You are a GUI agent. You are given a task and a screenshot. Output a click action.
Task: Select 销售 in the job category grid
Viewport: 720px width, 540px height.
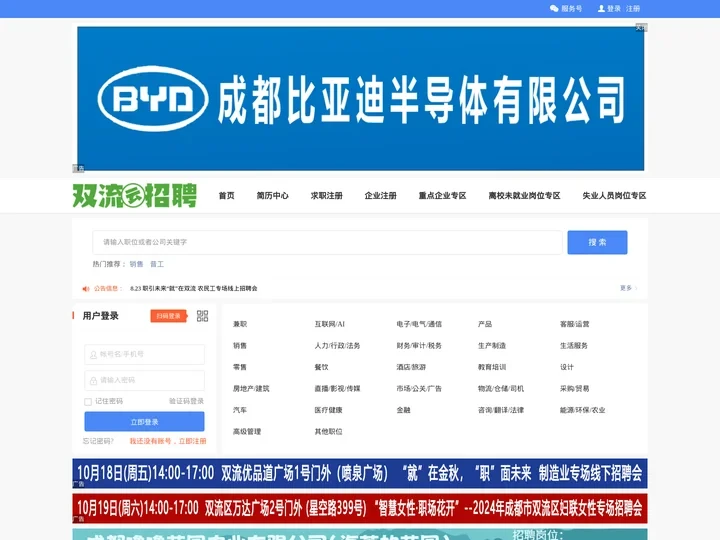tap(240, 345)
